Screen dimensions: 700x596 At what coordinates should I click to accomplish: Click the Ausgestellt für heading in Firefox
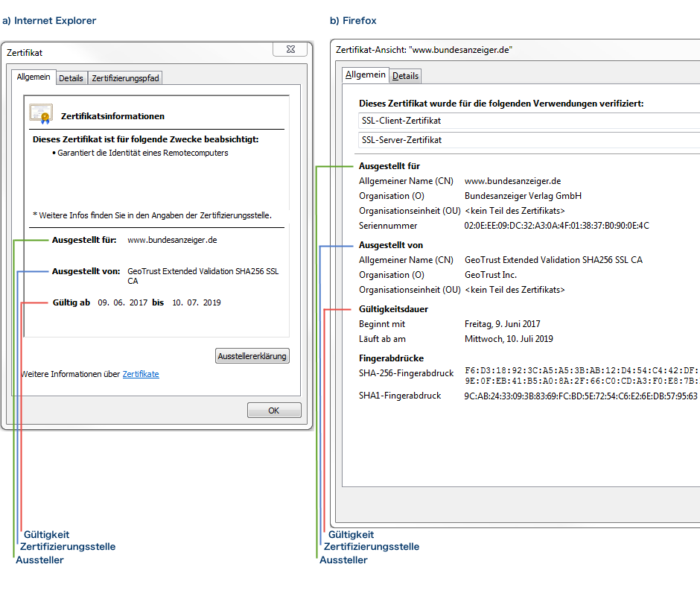[389, 166]
